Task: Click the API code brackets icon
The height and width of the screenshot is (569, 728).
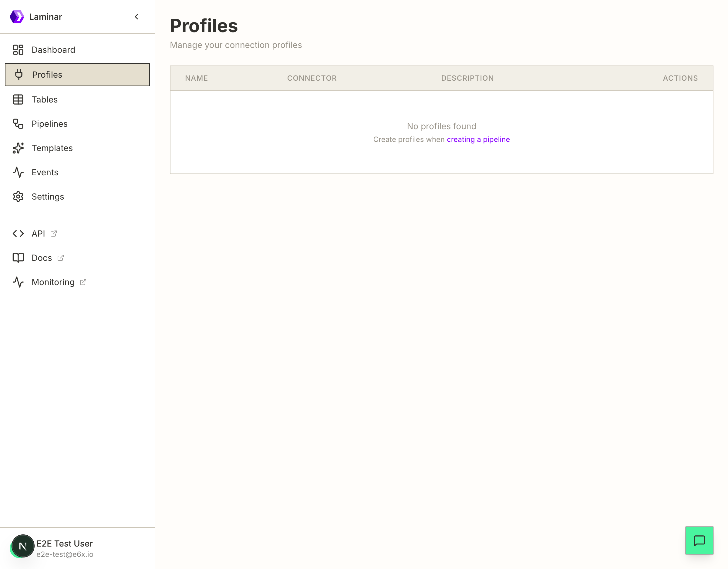Action: (18, 234)
